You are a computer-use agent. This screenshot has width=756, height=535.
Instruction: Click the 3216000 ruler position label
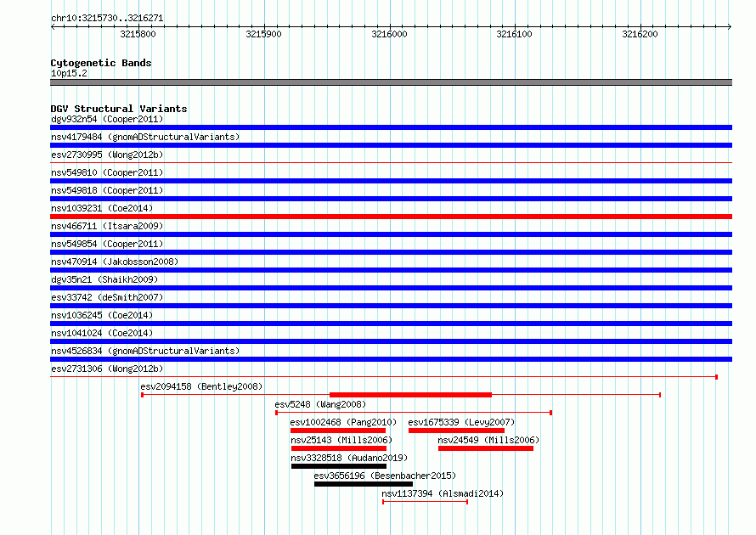pos(389,34)
